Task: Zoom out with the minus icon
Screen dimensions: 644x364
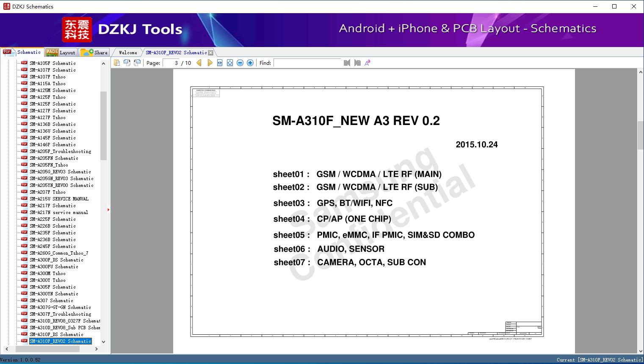Action: click(240, 63)
